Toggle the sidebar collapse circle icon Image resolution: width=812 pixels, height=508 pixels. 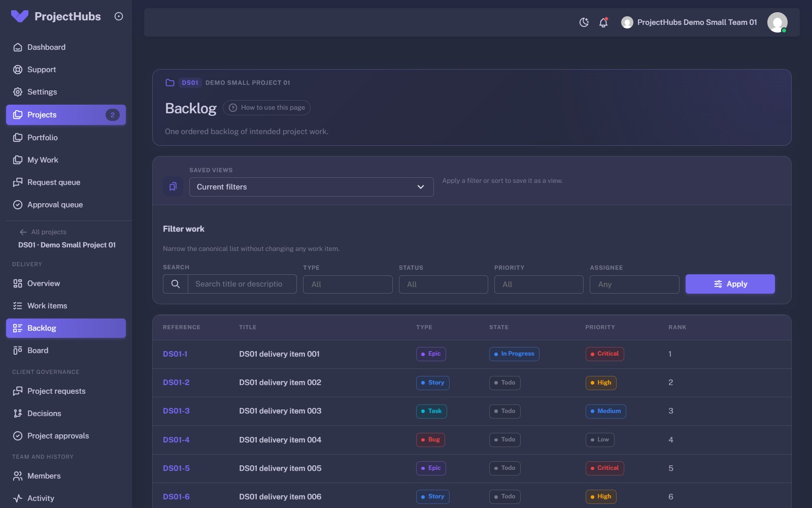click(x=119, y=16)
